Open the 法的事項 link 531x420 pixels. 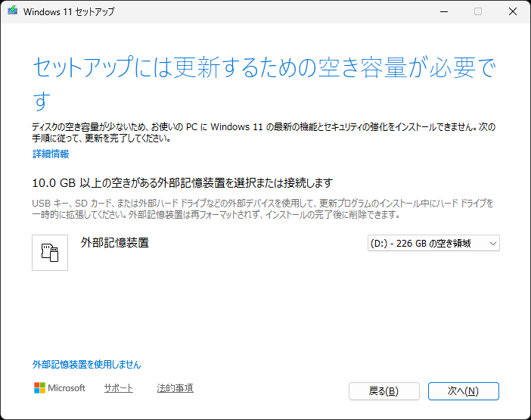point(175,388)
